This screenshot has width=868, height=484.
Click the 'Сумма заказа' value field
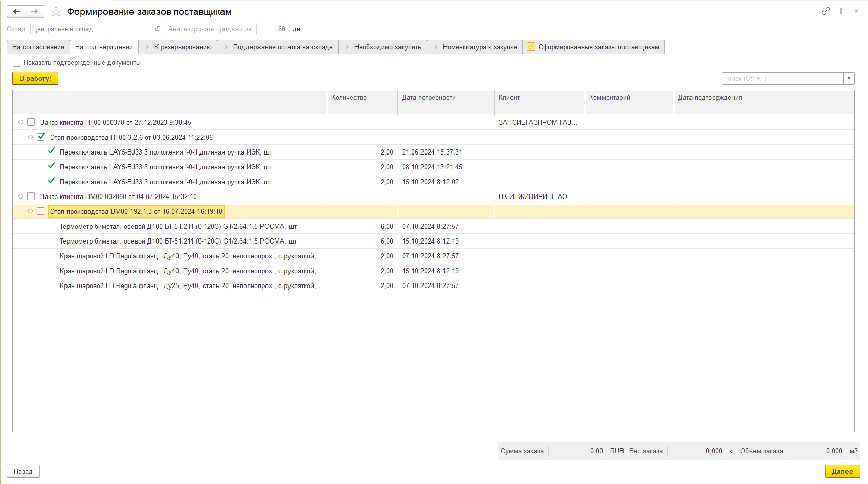pyautogui.click(x=576, y=451)
